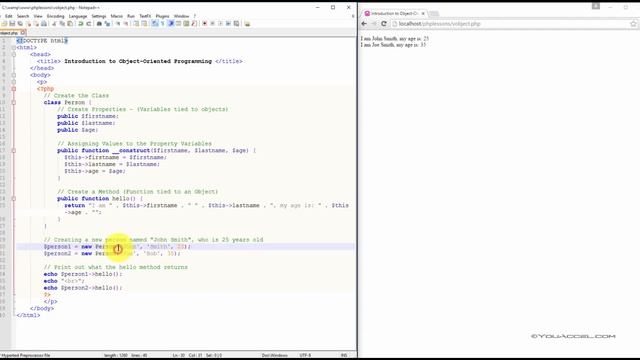Click the Open file icon in Notepad++ toolbar
Image resolution: width=640 pixels, height=360 pixels.
4,24
